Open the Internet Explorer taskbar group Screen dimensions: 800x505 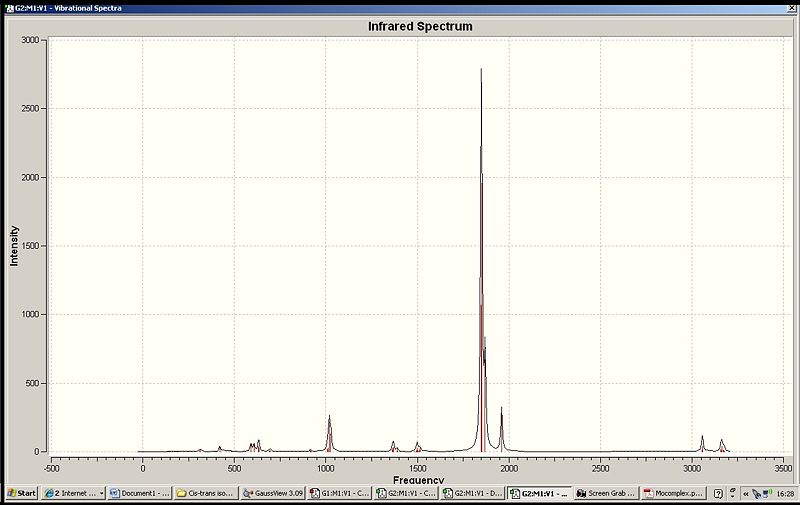click(73, 493)
